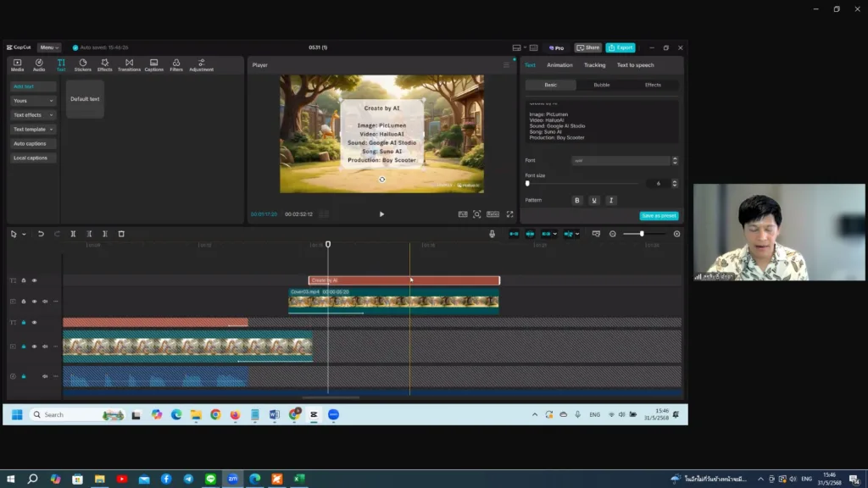The image size is (868, 488).
Task: Expand the Text effects category
Action: coord(33,115)
